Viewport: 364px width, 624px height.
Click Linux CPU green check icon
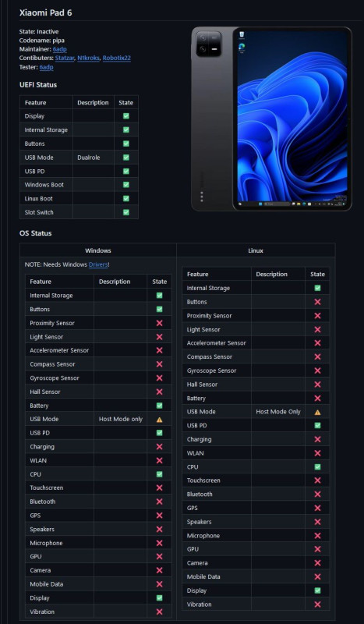click(x=317, y=466)
